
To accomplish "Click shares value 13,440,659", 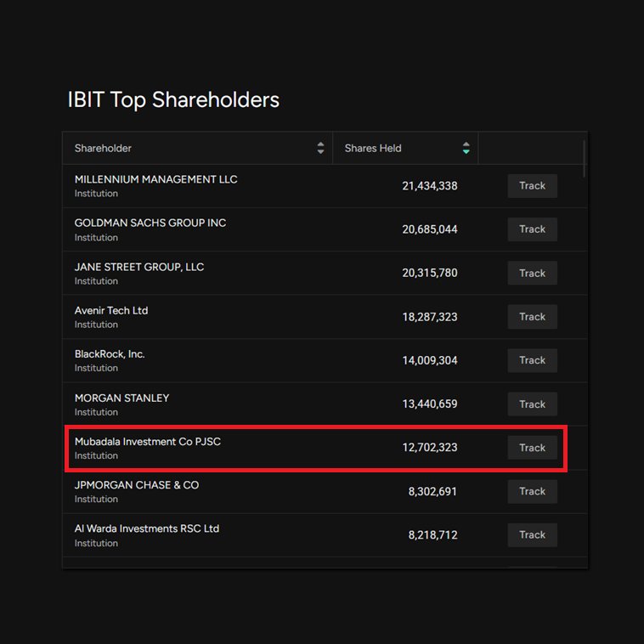I will [x=430, y=404].
